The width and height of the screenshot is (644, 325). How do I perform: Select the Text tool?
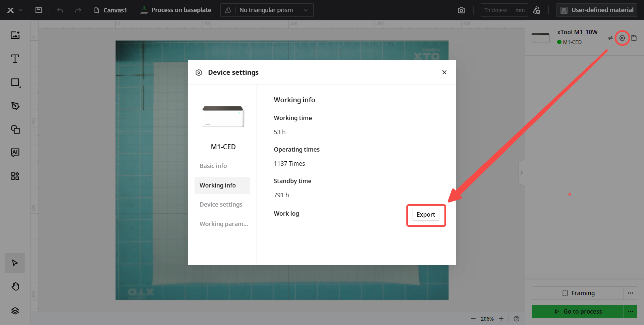pos(15,59)
